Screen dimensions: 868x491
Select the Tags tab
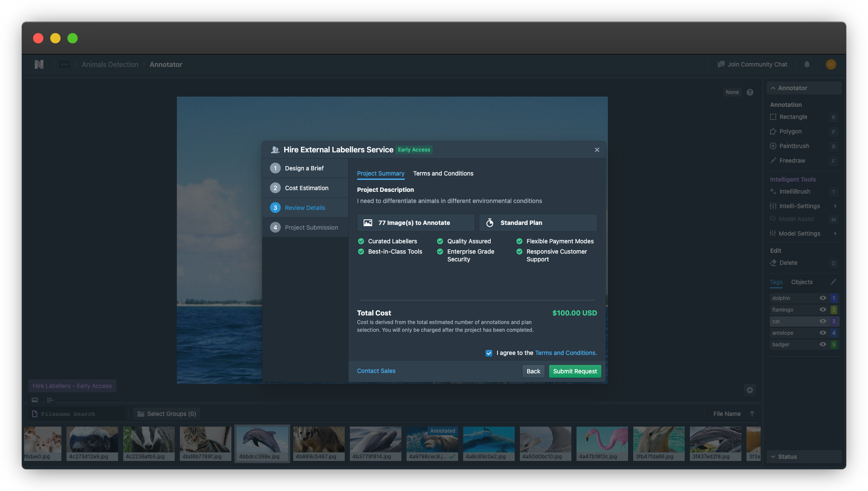tap(776, 282)
